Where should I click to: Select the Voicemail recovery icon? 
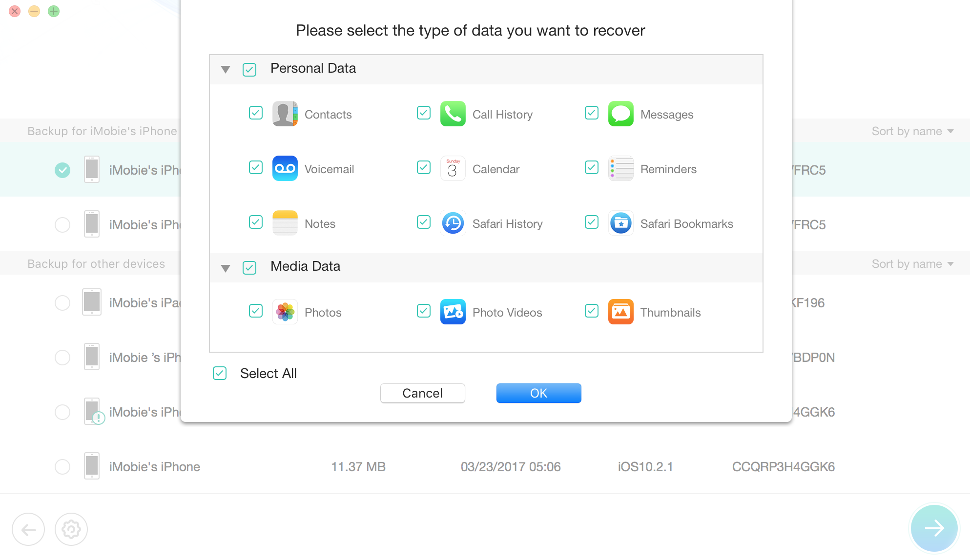pos(285,169)
